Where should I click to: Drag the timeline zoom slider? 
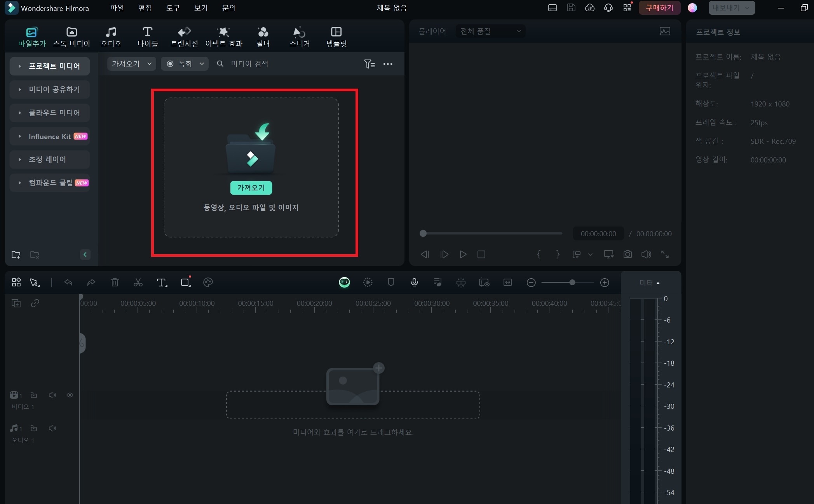pos(572,283)
